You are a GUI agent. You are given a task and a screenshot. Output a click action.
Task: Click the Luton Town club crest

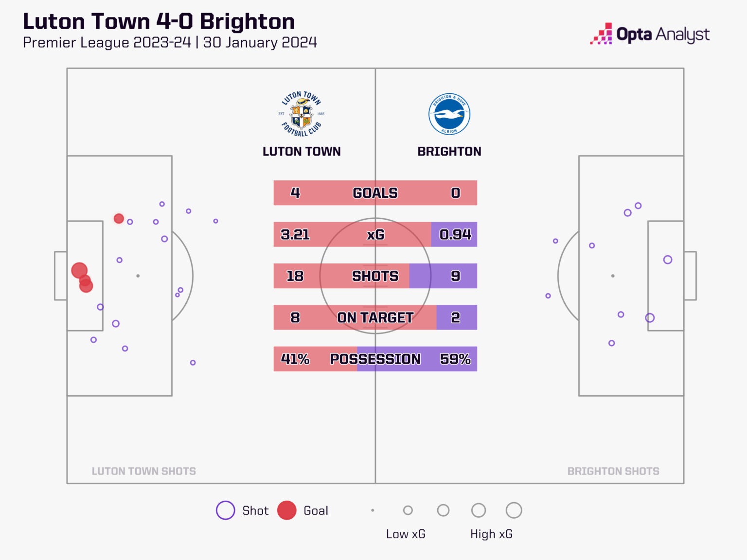[302, 114]
